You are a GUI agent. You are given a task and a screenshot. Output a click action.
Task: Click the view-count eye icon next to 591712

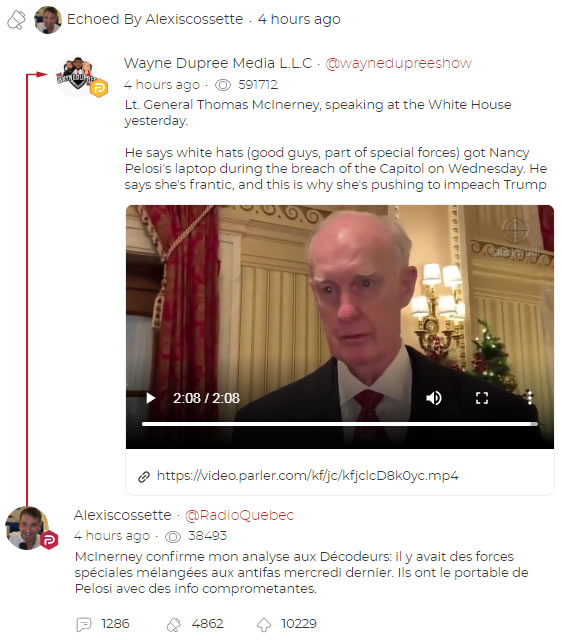tap(223, 85)
